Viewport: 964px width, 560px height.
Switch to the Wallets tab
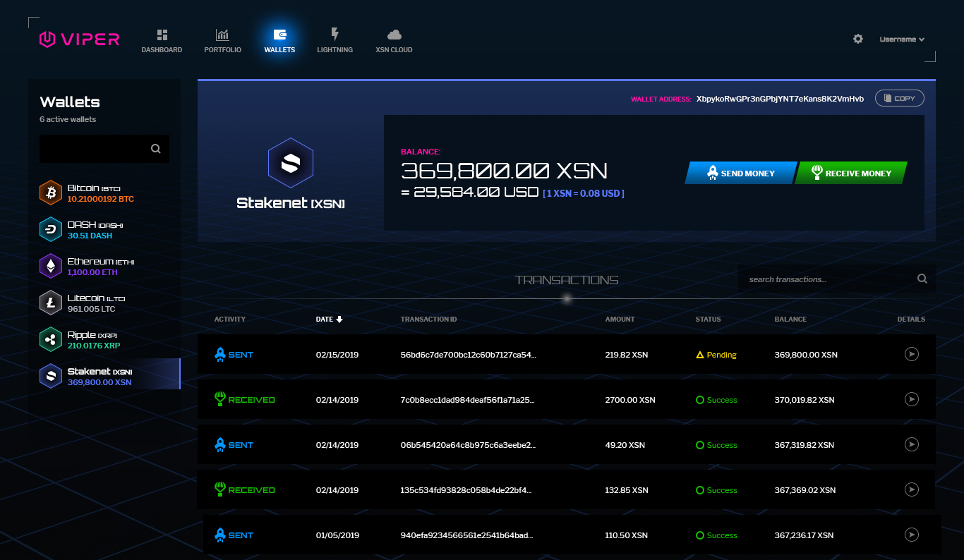(x=279, y=41)
